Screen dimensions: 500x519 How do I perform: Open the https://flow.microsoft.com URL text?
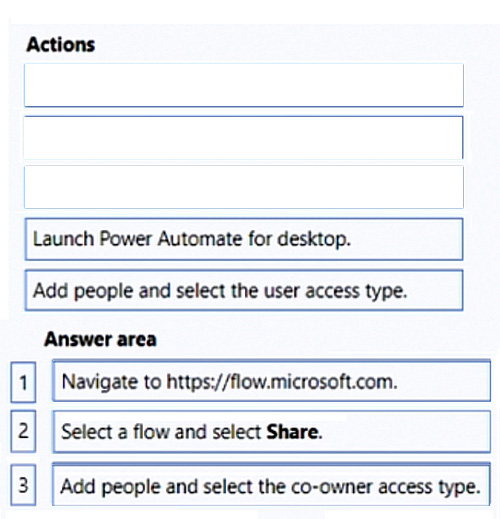pyautogui.click(x=282, y=382)
